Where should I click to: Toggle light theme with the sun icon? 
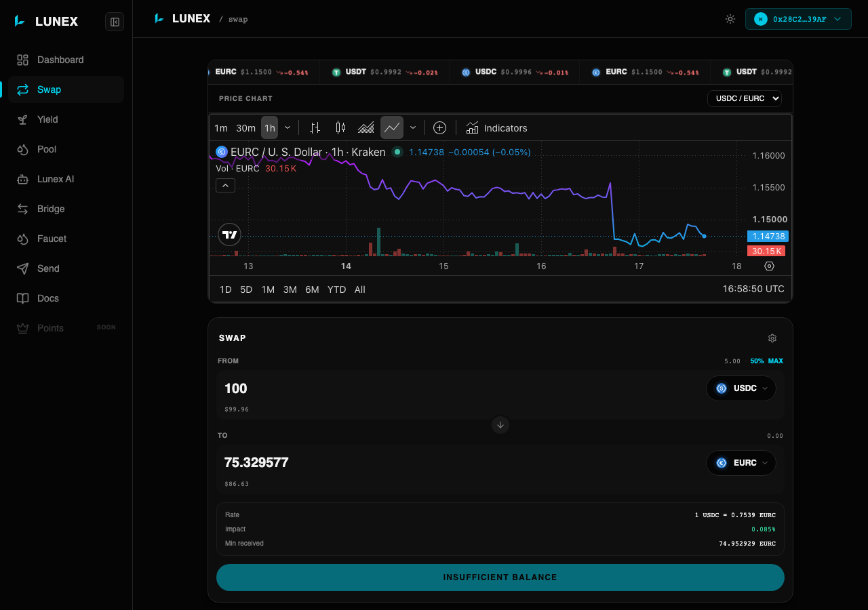[730, 19]
